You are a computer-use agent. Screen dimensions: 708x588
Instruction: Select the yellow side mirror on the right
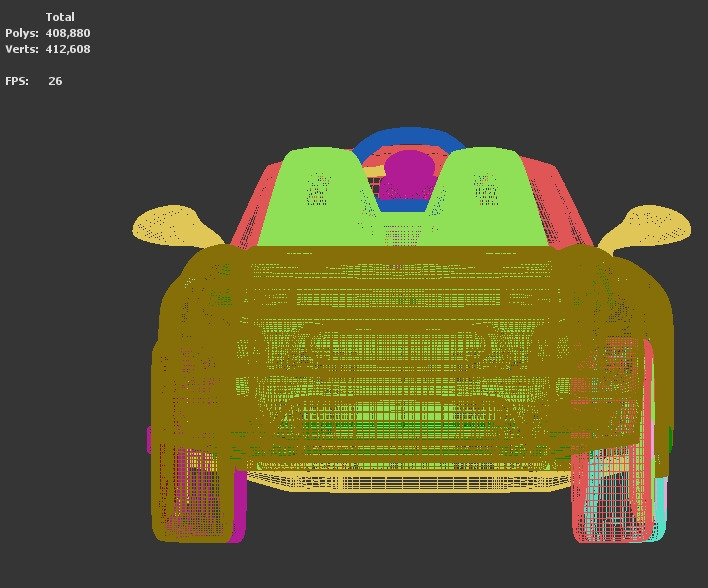(648, 226)
